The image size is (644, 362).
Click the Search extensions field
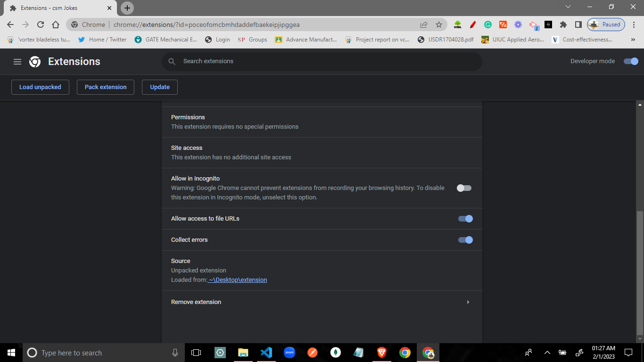tap(322, 61)
